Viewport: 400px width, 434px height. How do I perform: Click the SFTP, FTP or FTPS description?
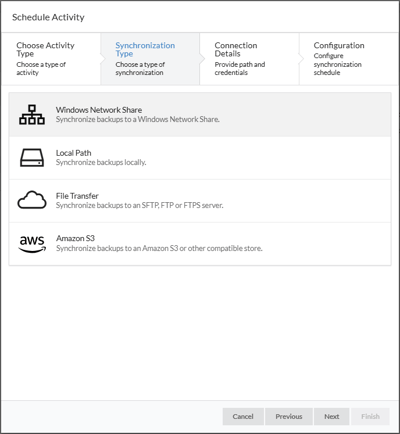click(139, 205)
